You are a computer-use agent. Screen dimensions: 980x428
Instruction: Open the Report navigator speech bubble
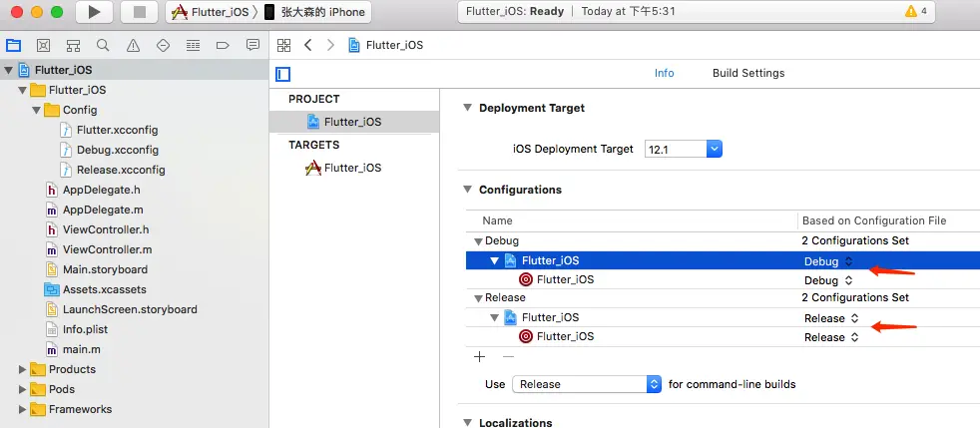253,45
